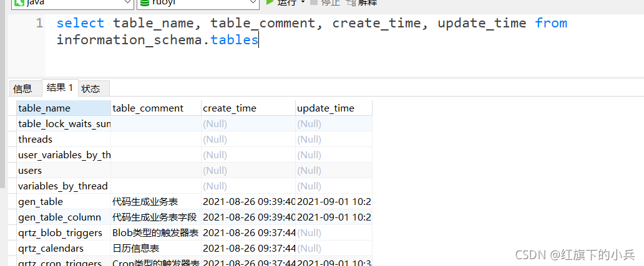Click the update_time column header

333,108
